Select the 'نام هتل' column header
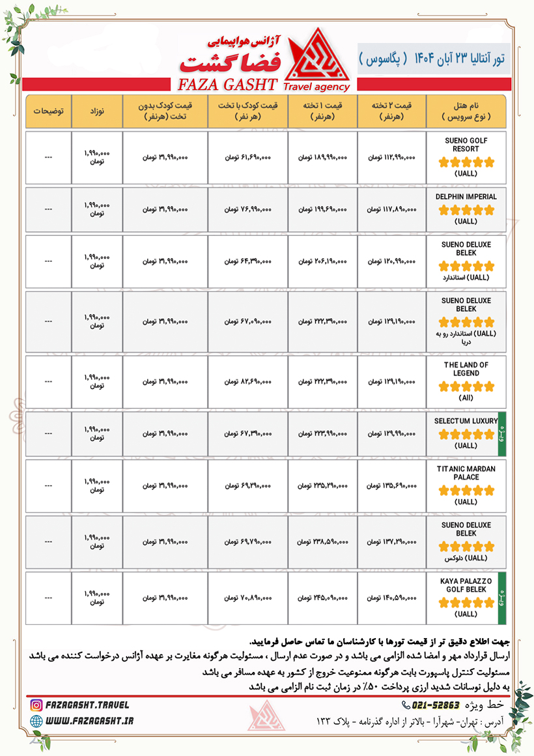This screenshot has height=756, width=534. click(x=466, y=111)
